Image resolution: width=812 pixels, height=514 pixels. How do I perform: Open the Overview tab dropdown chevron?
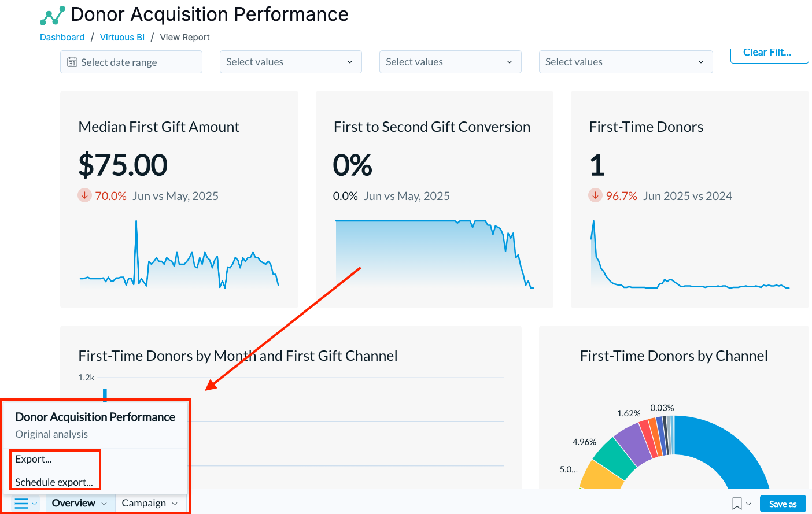pyautogui.click(x=104, y=504)
